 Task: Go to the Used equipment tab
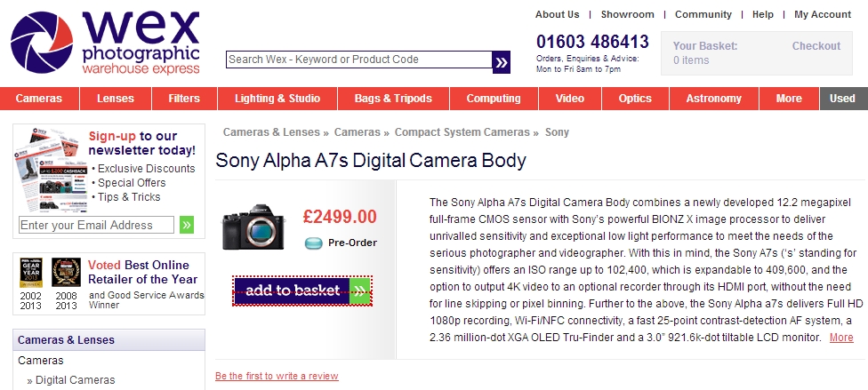pyautogui.click(x=842, y=99)
